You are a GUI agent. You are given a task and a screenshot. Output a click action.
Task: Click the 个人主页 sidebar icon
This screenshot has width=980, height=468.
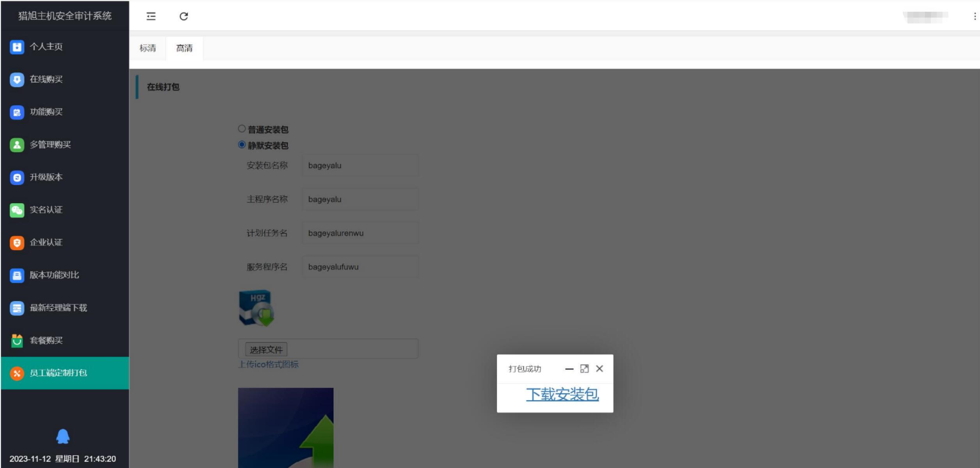pos(17,47)
